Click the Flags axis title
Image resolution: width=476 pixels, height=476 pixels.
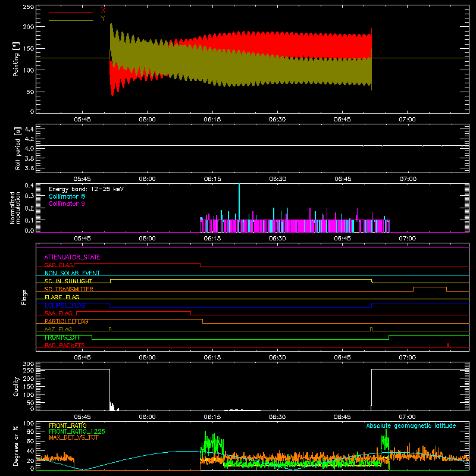click(x=24, y=297)
